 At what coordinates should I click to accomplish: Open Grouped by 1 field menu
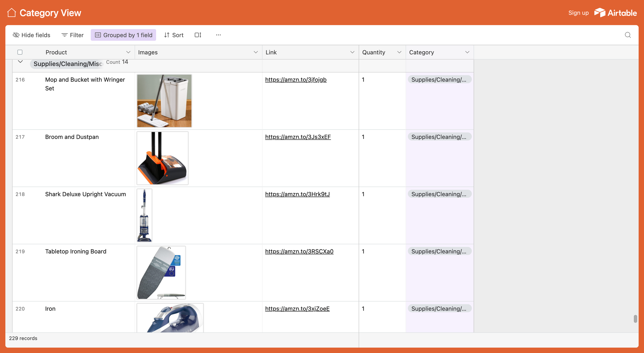[123, 35]
